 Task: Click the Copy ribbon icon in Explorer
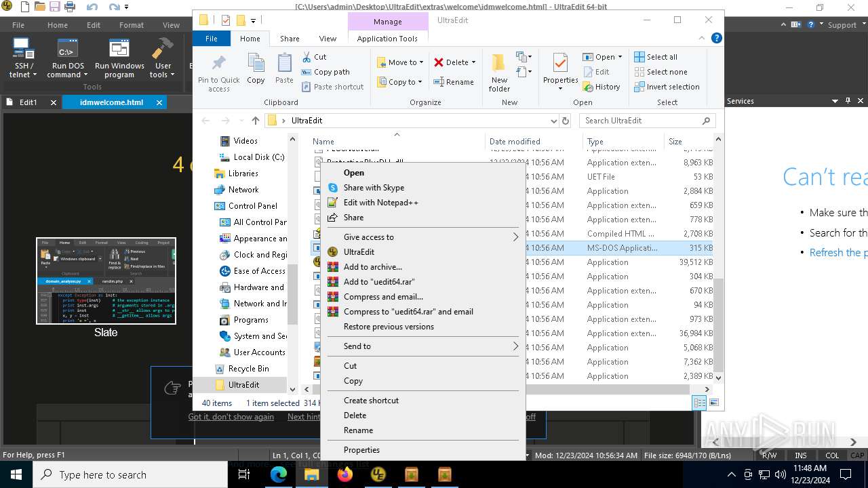pos(256,69)
